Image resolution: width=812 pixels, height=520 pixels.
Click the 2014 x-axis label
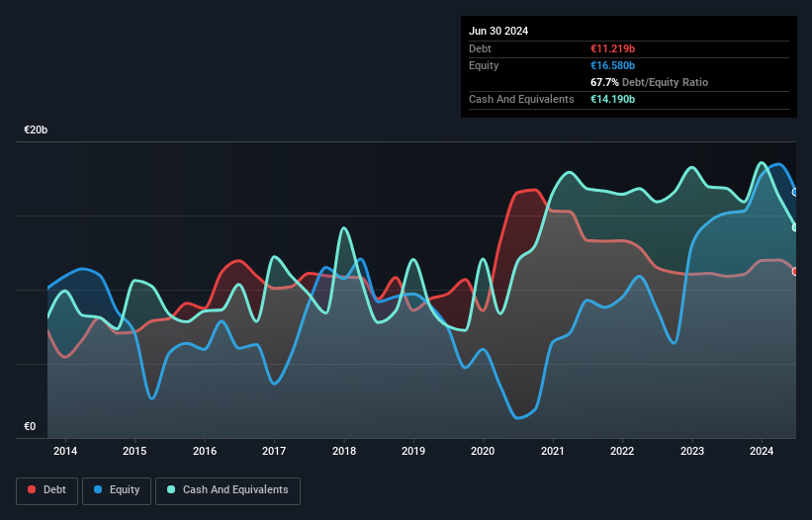(x=65, y=451)
